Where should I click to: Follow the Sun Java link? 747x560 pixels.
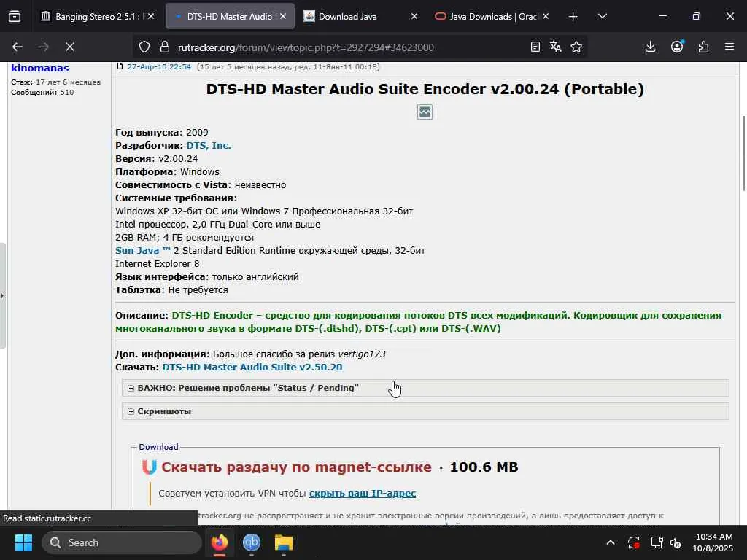click(x=142, y=251)
